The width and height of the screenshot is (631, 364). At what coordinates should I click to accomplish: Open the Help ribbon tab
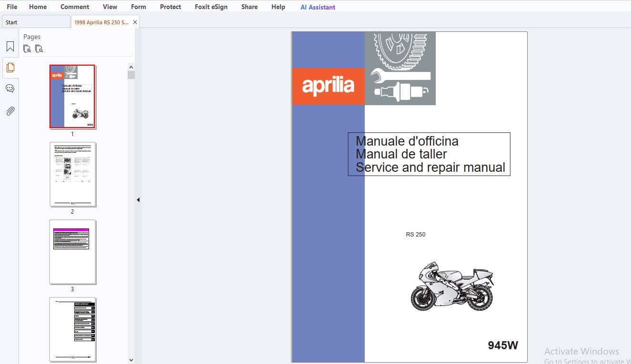click(x=278, y=7)
